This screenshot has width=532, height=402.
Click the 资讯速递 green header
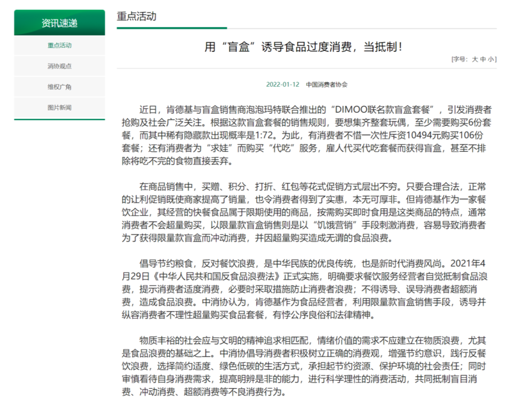pos(59,22)
